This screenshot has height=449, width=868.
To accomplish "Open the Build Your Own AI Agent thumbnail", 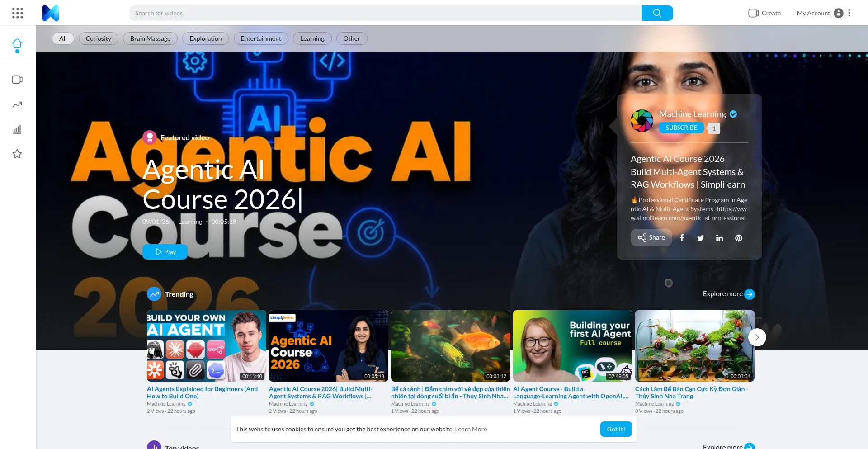I will click(x=207, y=346).
